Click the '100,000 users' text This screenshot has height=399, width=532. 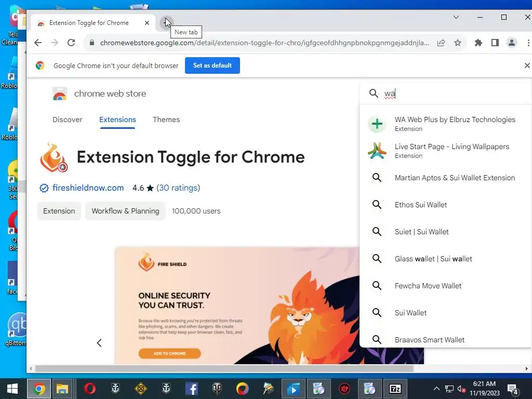[x=196, y=211]
